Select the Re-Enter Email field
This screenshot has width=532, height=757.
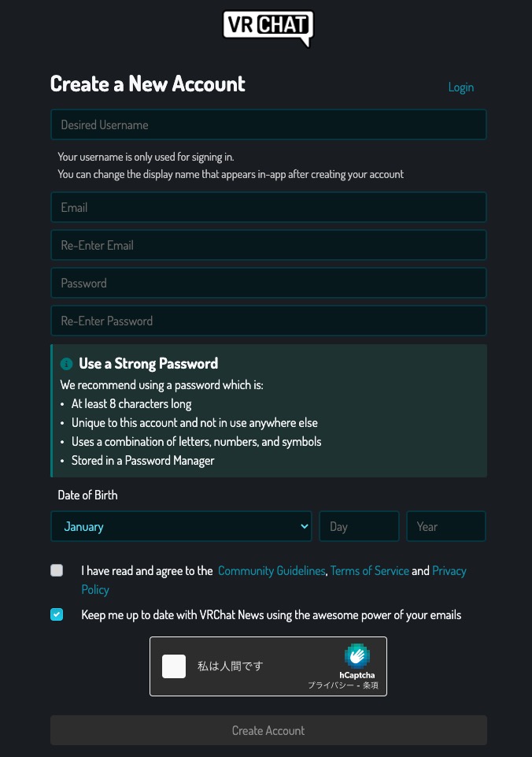coord(268,246)
